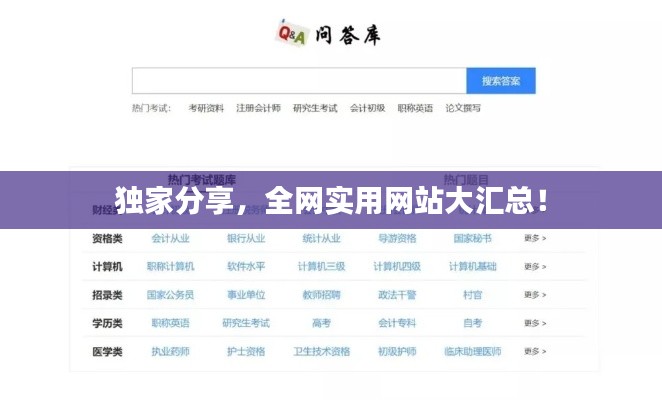The image size is (662, 400).
Task: Expand 更多 in the 资格类 row
Action: 535,239
